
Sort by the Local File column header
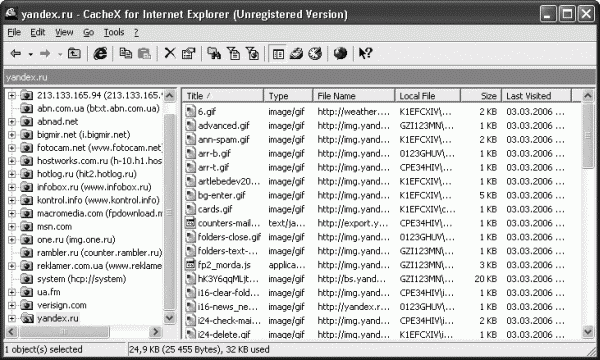(x=428, y=96)
